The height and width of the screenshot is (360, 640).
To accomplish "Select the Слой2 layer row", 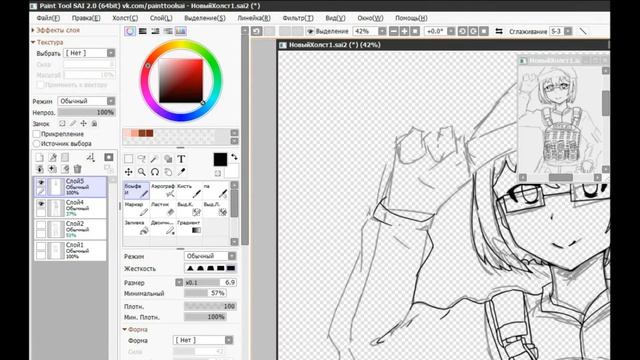I will (70, 229).
